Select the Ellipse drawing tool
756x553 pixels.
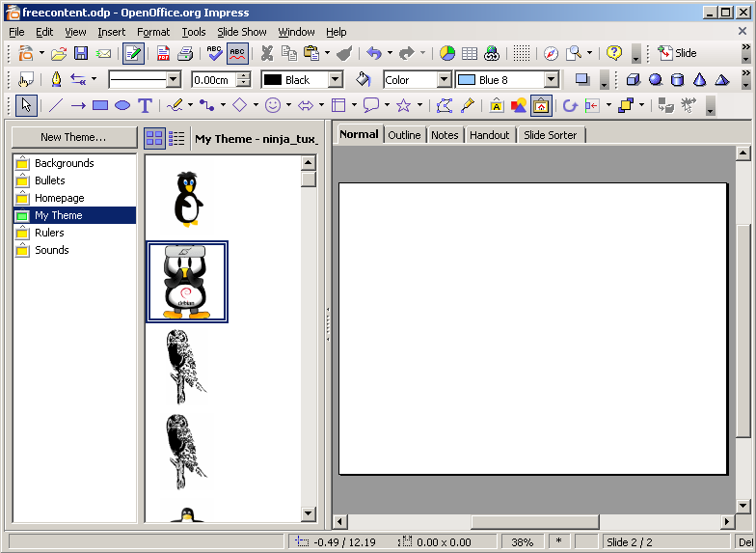tap(122, 105)
